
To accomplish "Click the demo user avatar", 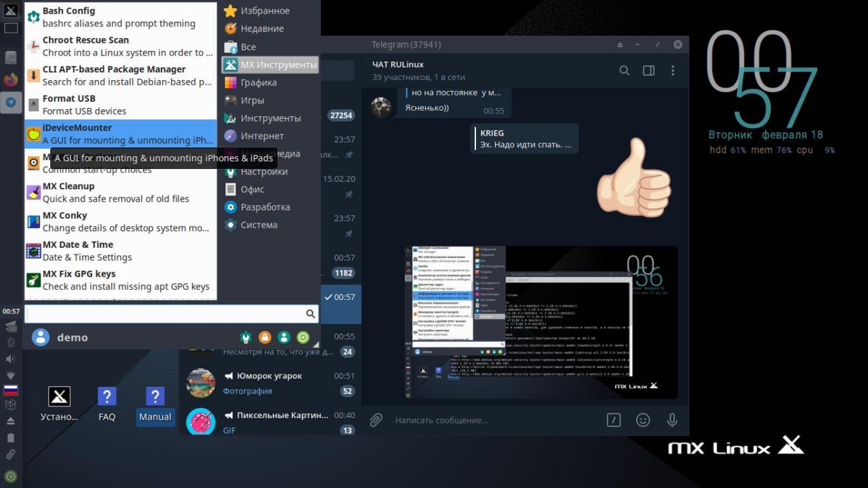I will tap(41, 337).
